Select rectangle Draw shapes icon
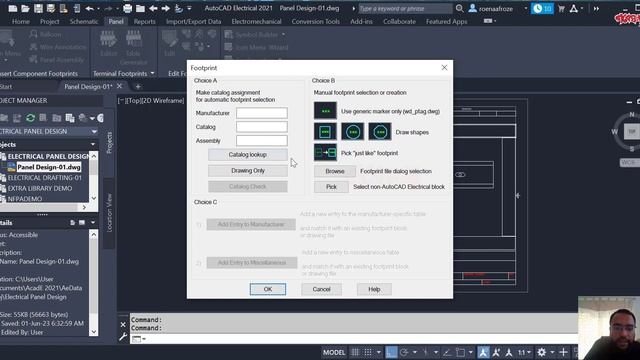Image resolution: width=640 pixels, height=360 pixels. pos(325,132)
